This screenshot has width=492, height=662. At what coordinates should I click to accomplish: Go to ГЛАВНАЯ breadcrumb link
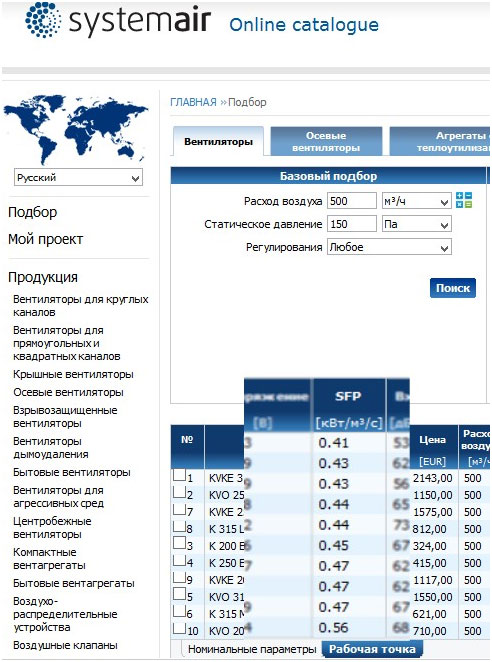click(x=193, y=102)
